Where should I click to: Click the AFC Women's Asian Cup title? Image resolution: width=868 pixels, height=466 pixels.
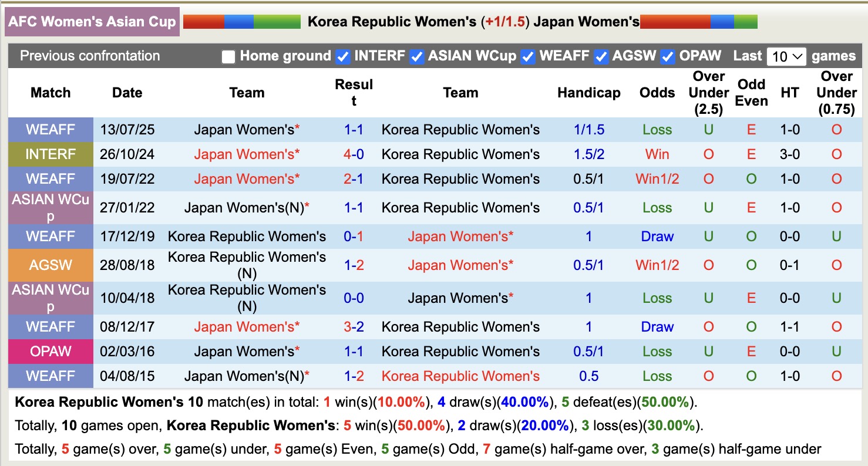tap(92, 22)
